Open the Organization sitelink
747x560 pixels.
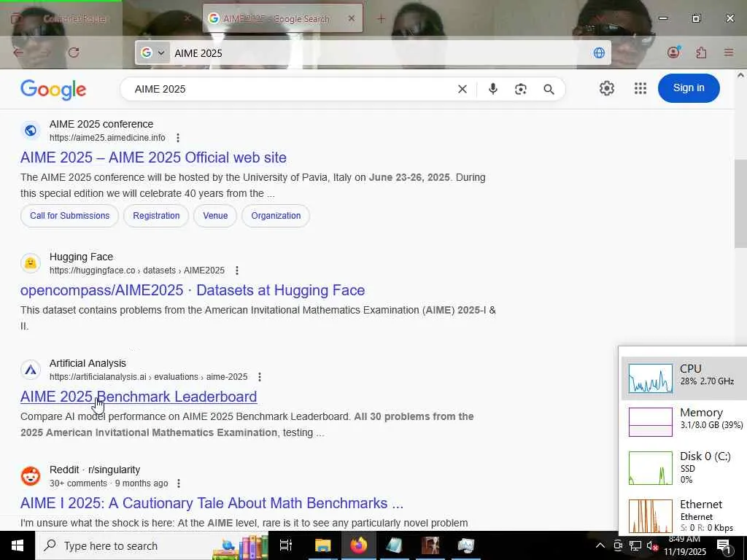pos(276,216)
